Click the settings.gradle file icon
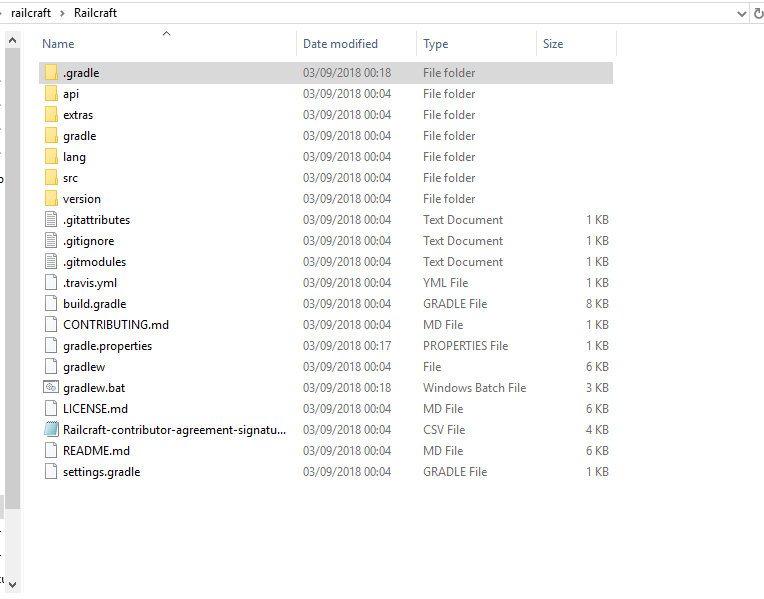The image size is (764, 599). click(x=51, y=471)
